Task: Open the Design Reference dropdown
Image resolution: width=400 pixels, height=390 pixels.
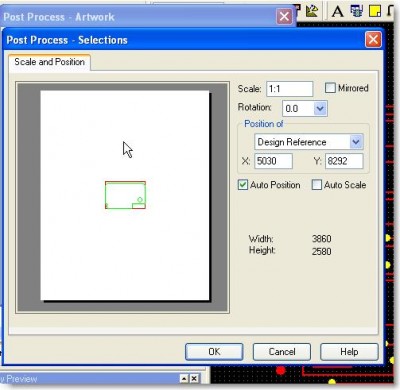Action: pyautogui.click(x=356, y=142)
